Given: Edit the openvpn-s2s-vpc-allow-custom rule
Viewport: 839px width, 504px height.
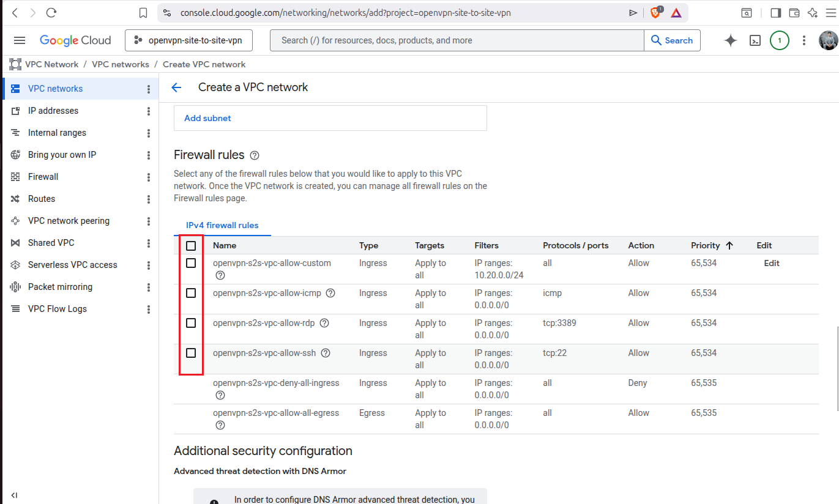Looking at the screenshot, I should pyautogui.click(x=772, y=263).
